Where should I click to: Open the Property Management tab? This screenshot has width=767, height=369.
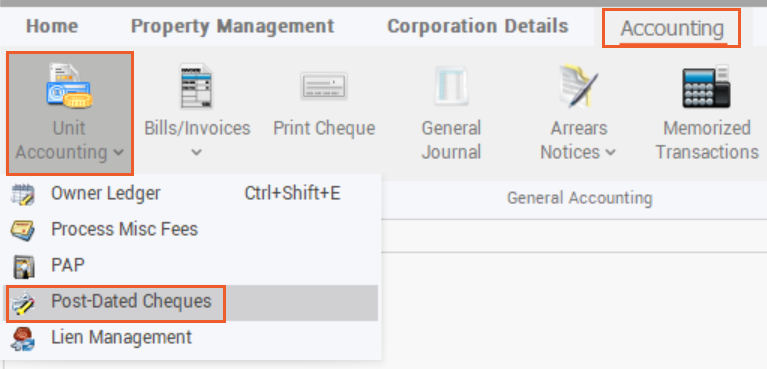coord(233,26)
